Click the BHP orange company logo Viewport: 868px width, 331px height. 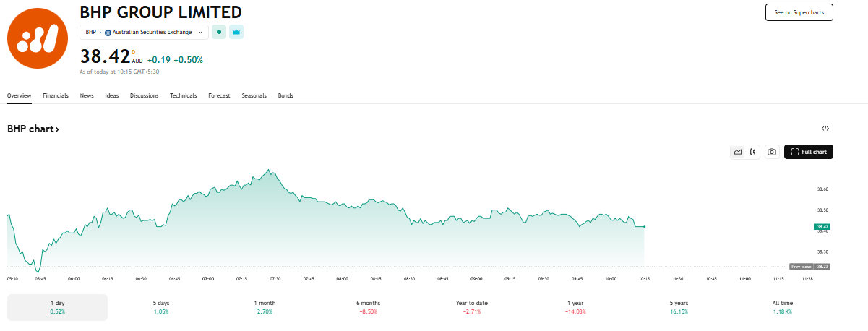tap(37, 38)
